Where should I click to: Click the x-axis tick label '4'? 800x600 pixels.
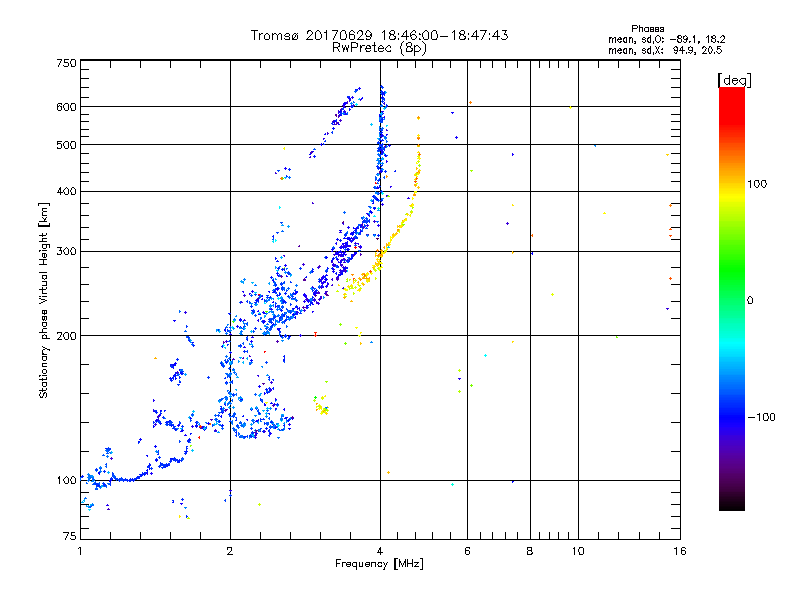[x=380, y=551]
